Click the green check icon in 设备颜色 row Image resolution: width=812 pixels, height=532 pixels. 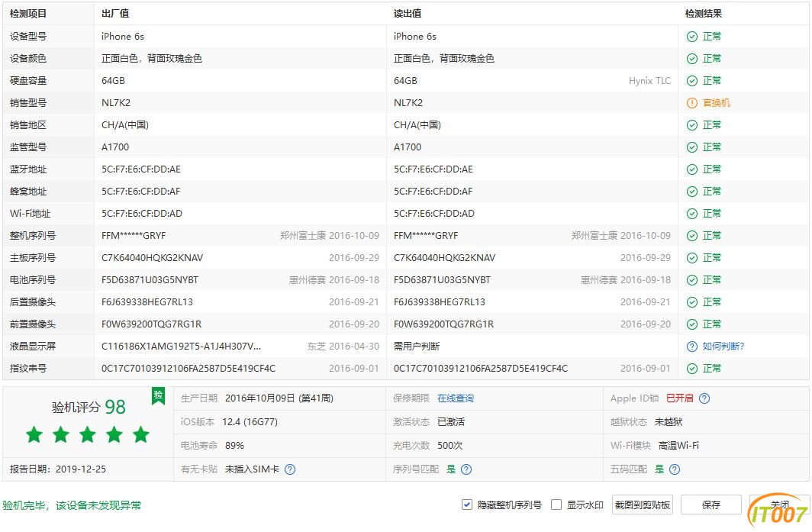692,59
